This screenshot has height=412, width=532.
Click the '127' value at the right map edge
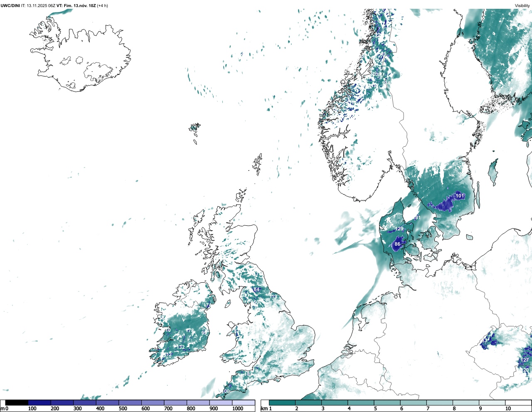(x=525, y=360)
